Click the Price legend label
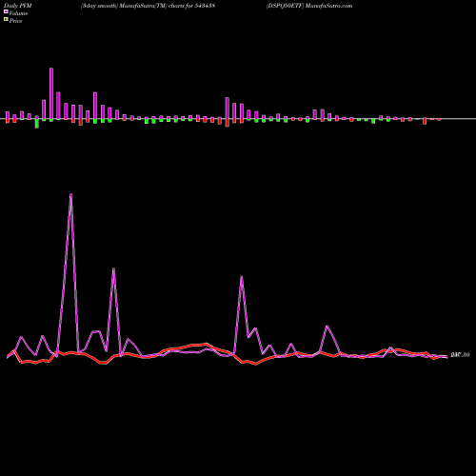Screen dimensions: 476x476 (15, 21)
